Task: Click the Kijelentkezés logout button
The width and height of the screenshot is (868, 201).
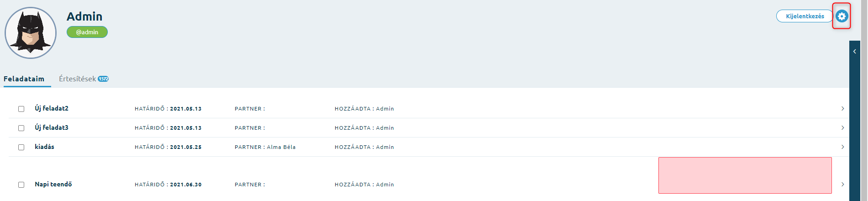Action: [x=805, y=16]
